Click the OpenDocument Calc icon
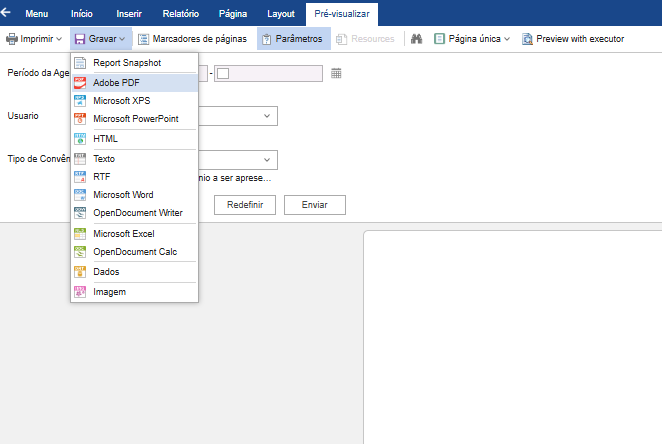The image size is (662, 444). [80, 252]
